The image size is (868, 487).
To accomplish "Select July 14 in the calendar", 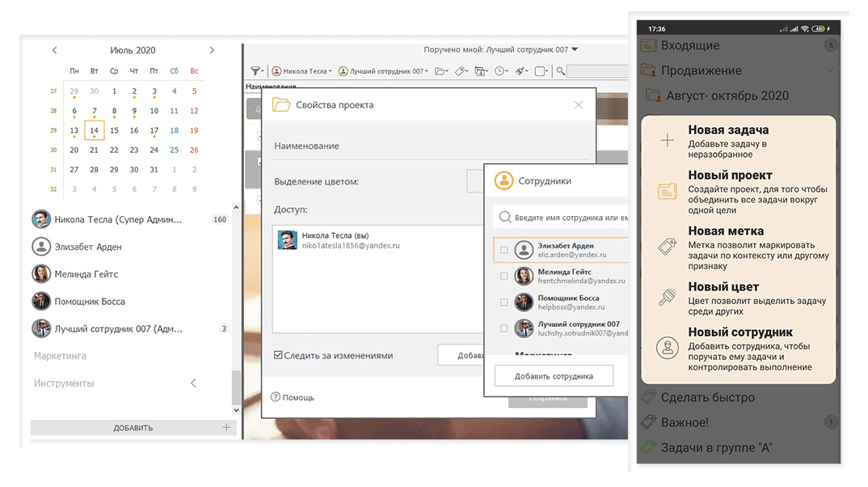I will coord(94,130).
